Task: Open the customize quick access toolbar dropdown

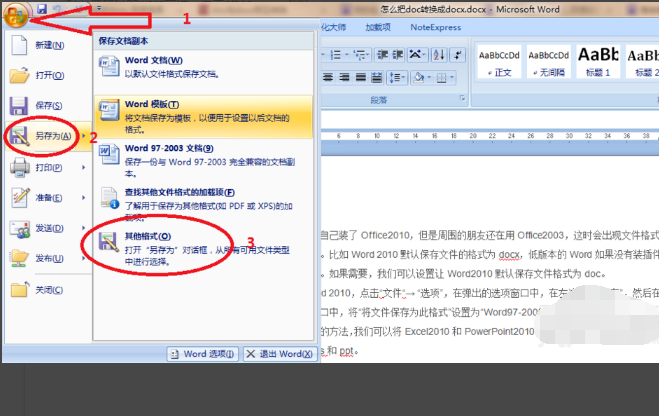Action: tap(99, 8)
